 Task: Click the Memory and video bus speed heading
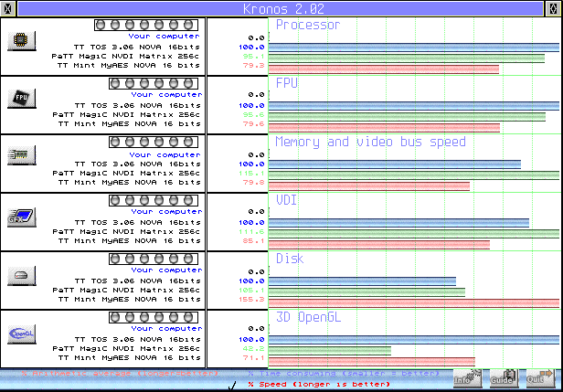370,142
